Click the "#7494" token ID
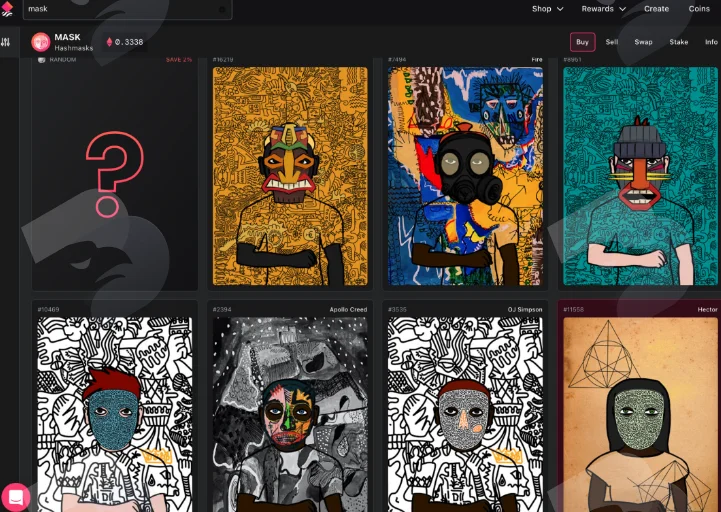Screen dimensions: 721x512 point(397,60)
